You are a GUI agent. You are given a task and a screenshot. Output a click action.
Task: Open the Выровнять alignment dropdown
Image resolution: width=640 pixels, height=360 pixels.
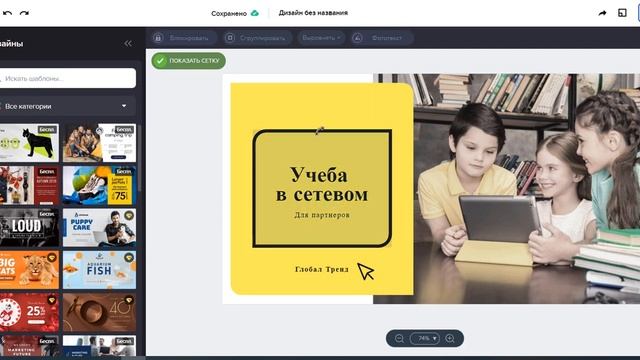pyautogui.click(x=321, y=38)
